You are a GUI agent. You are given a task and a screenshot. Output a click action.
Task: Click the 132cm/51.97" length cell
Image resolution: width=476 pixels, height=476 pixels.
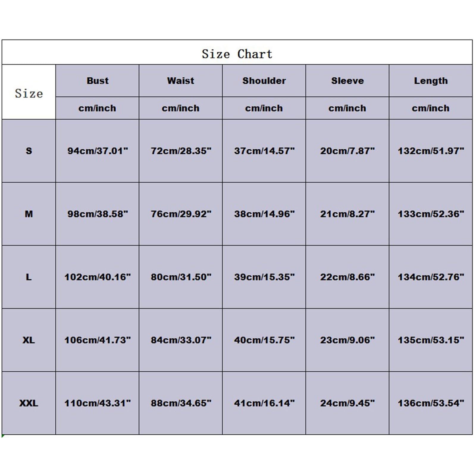click(x=431, y=151)
